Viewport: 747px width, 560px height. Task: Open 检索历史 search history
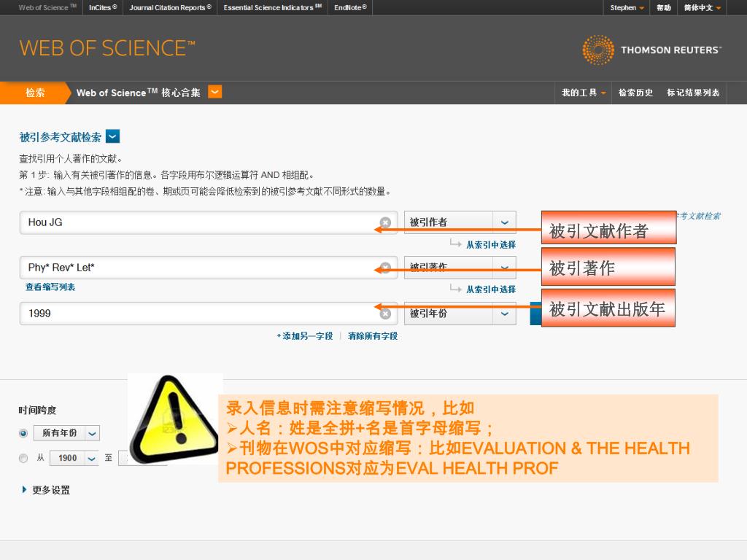[x=635, y=93]
